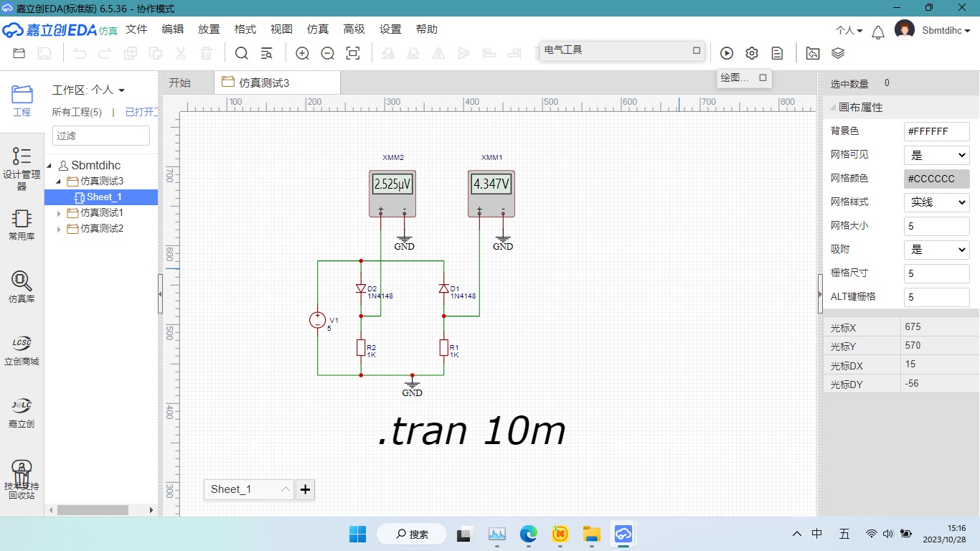This screenshot has height=551, width=980.
Task: Run the simulation with the play icon
Action: point(727,53)
